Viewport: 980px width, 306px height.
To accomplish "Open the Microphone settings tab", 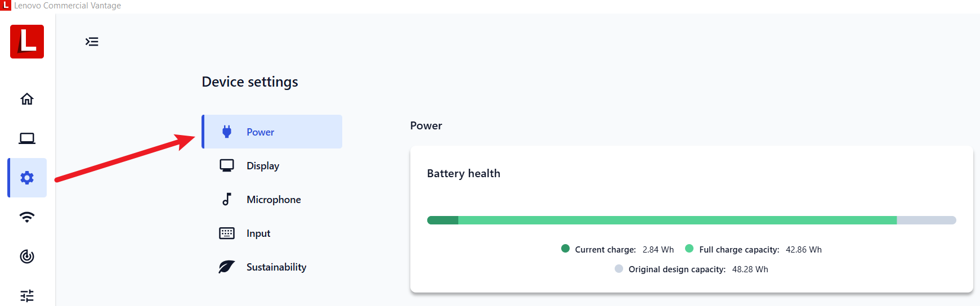I will coord(274,200).
